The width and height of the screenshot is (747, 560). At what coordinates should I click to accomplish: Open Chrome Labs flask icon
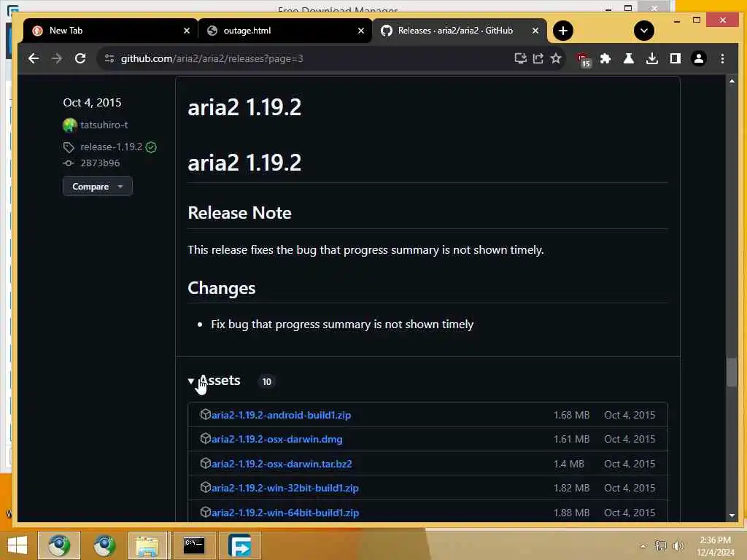click(628, 58)
